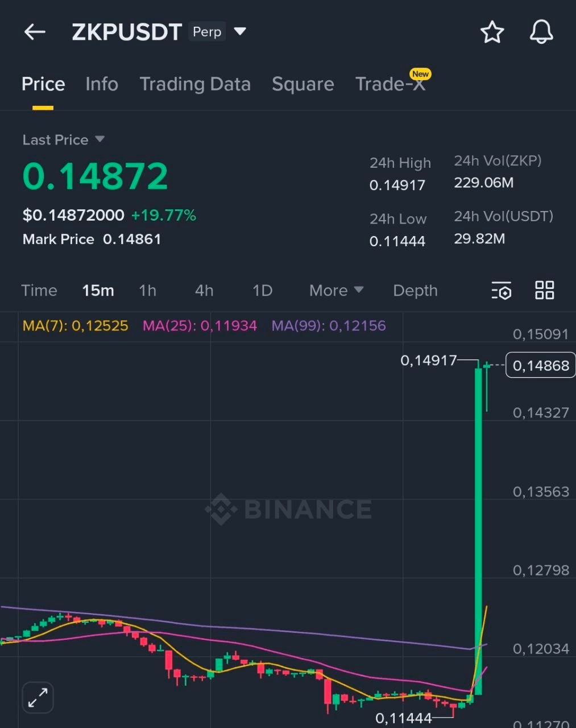Open price alert bell icon
The image size is (576, 728).
pyautogui.click(x=541, y=32)
